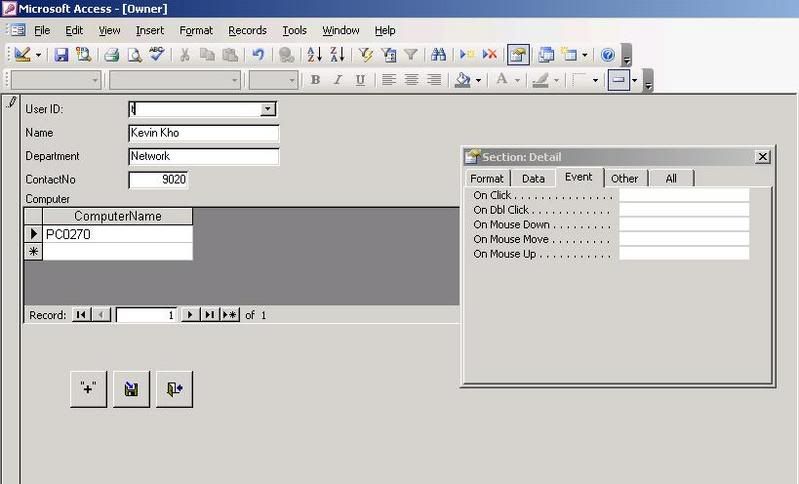Open the New Object dropdown arrow
Viewport: 799px width, 484px height.
(584, 55)
